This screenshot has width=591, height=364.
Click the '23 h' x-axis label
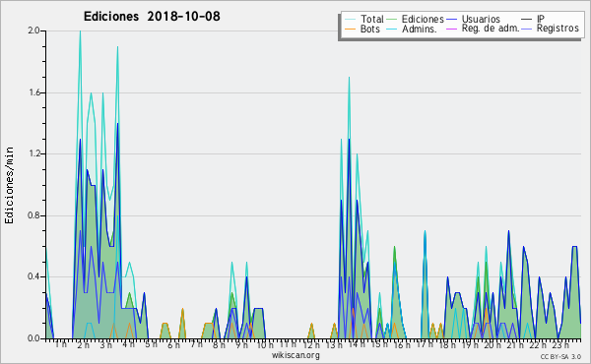pyautogui.click(x=560, y=345)
